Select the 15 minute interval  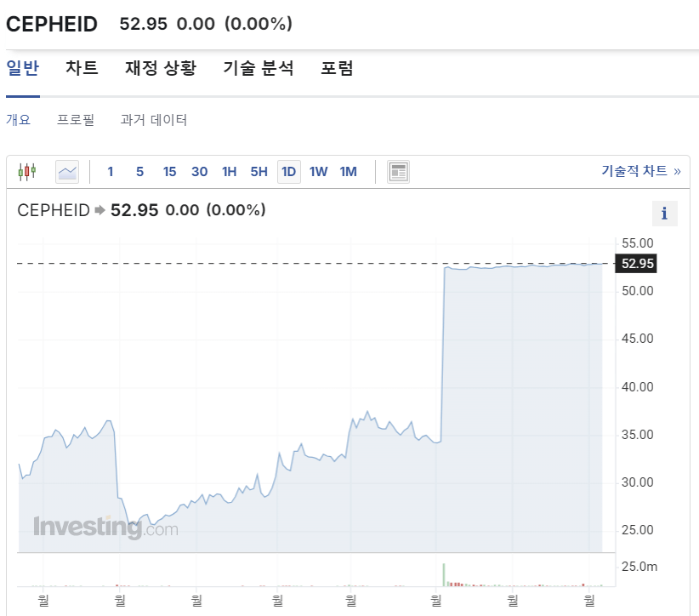click(169, 171)
